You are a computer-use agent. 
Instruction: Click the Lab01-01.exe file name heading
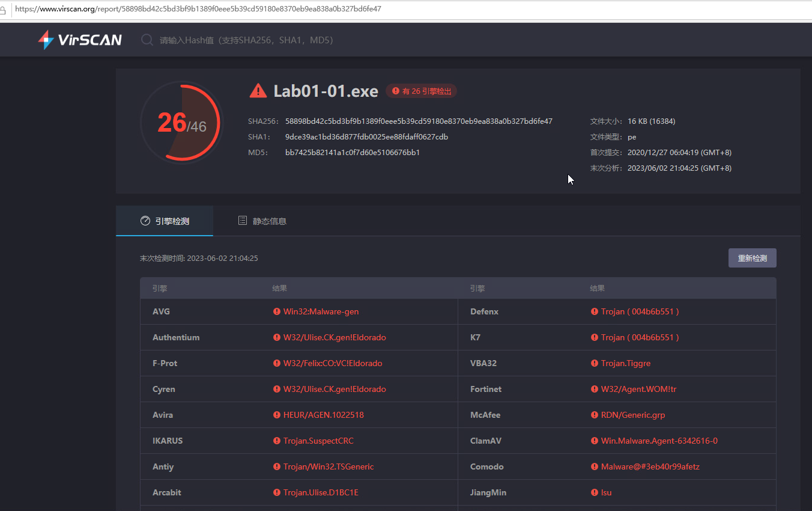326,91
